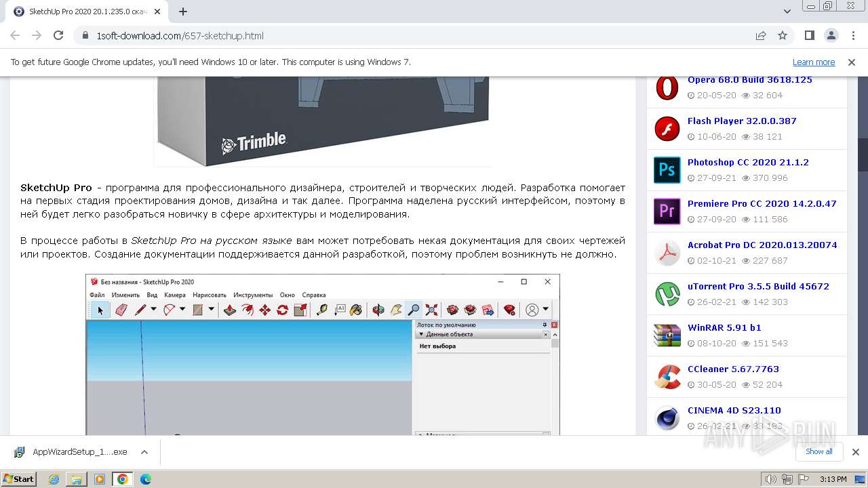The width and height of the screenshot is (868, 488).
Task: Click the Photoshop Ps icon
Action: click(667, 170)
